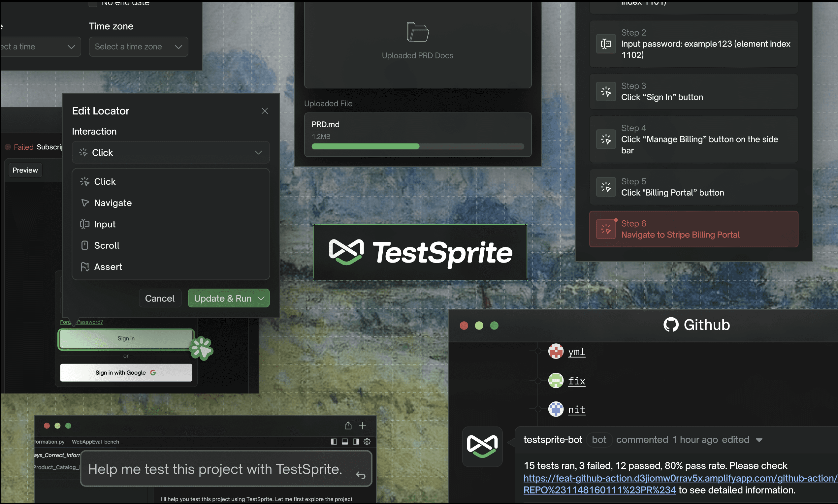Click the uploaded PRD docs folder icon
The image size is (838, 504).
pos(417,32)
